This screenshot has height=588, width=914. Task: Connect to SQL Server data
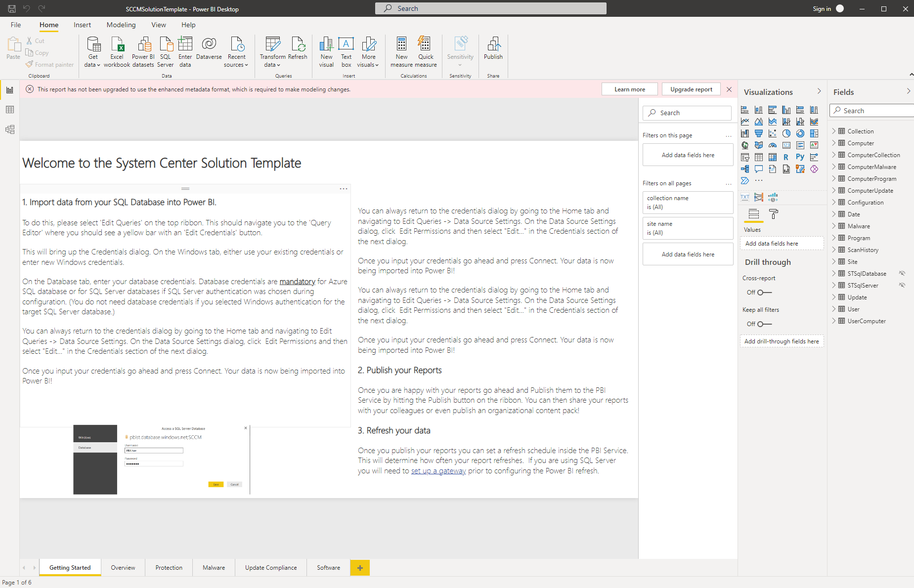click(x=166, y=52)
